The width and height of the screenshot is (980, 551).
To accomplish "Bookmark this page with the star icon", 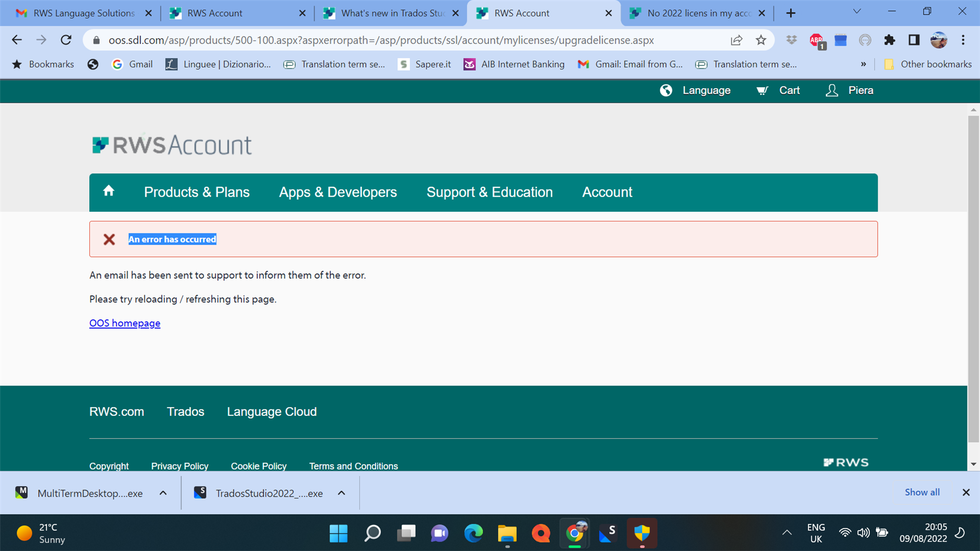I will click(761, 40).
